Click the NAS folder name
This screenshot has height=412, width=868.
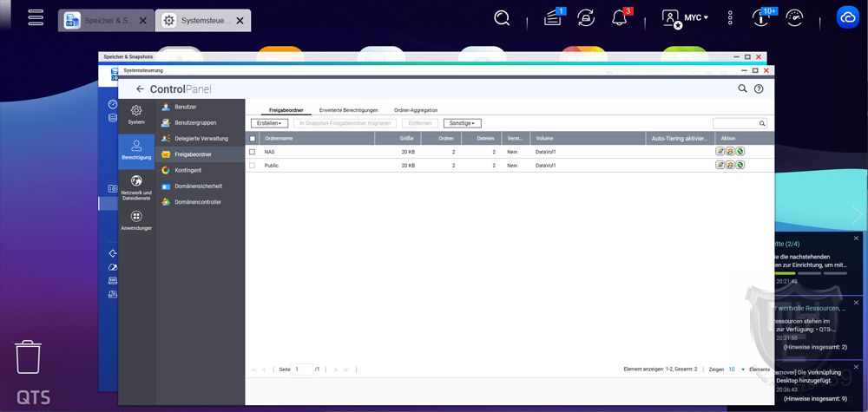coord(270,152)
